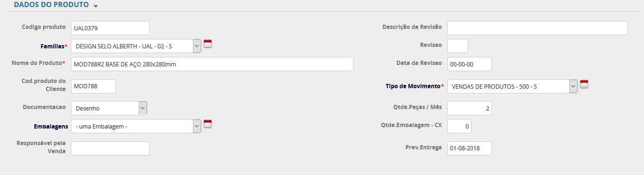The width and height of the screenshot is (644, 175).
Task: Select the Qtde.Peças / Mês field
Action: point(470,108)
